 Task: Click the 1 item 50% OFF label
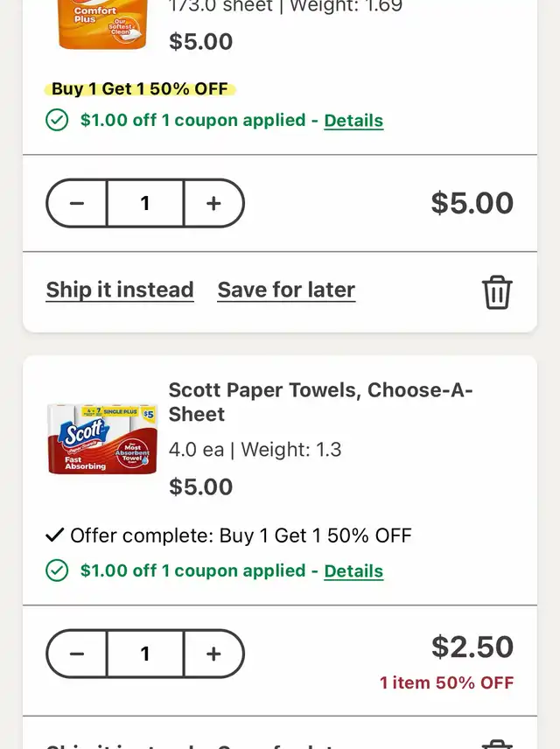[x=447, y=682]
